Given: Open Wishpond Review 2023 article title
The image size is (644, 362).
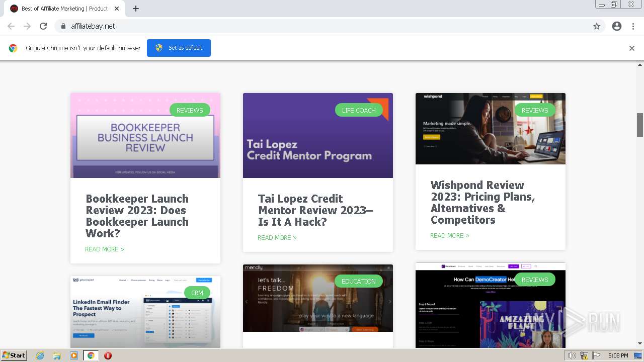Looking at the screenshot, I should coord(482,203).
